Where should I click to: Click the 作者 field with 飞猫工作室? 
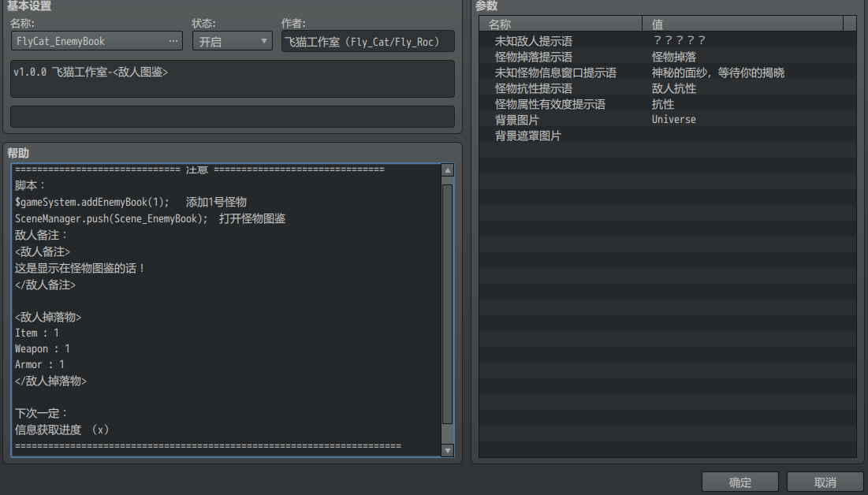(x=368, y=42)
